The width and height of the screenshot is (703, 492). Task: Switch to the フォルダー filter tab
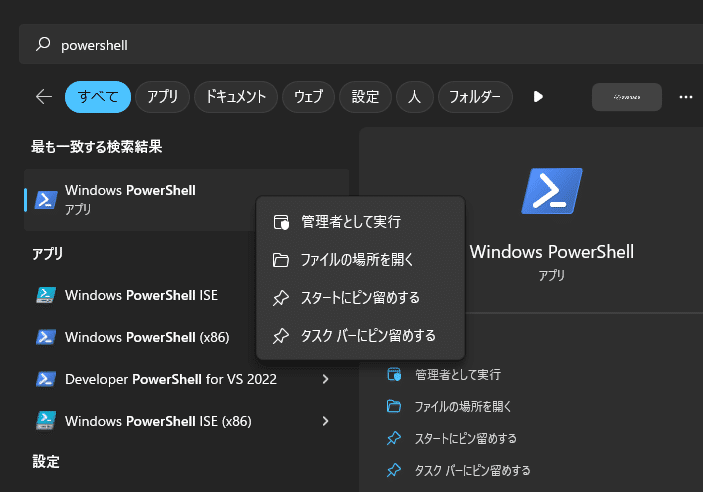click(475, 97)
